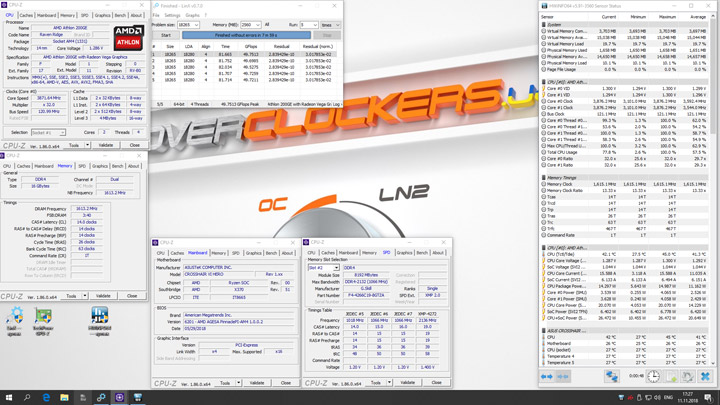720x405 pixels.
Task: Click the volume speaker tray icon
Action: [x=657, y=398]
